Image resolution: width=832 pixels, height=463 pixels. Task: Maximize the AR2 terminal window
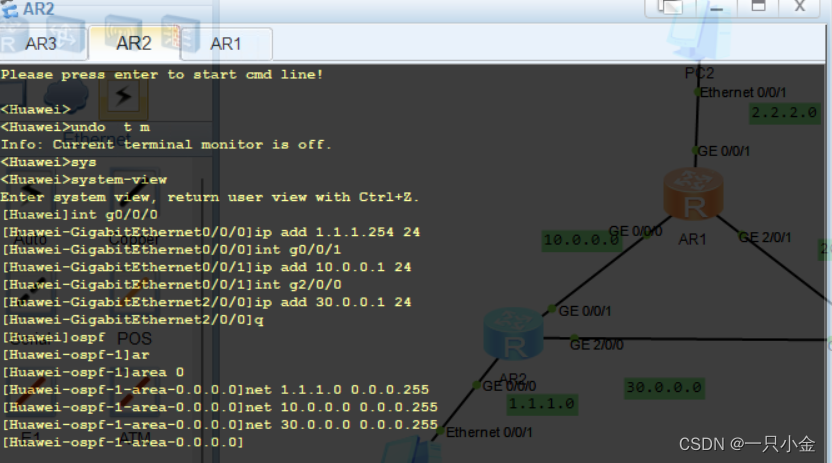(x=759, y=7)
